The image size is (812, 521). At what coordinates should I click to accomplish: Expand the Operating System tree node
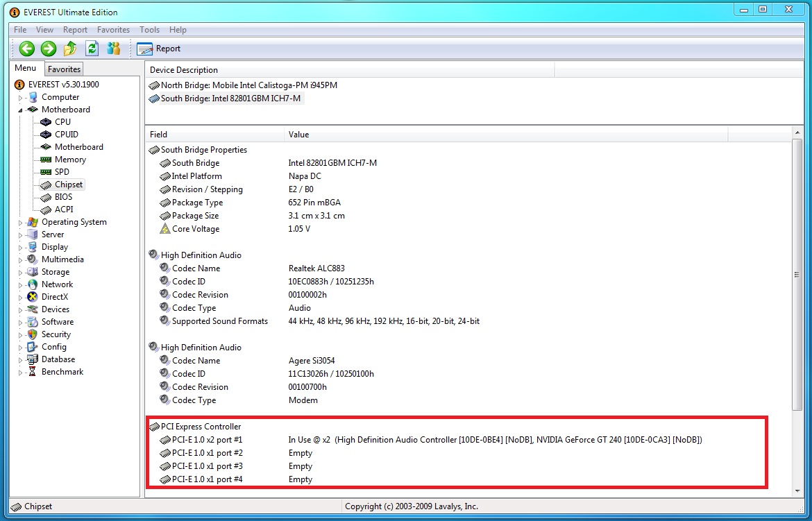click(20, 222)
